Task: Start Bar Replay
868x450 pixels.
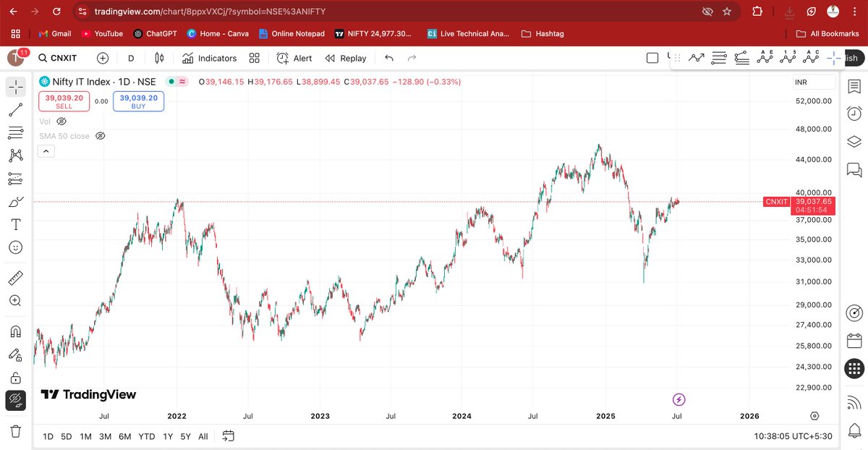Action: click(x=346, y=58)
